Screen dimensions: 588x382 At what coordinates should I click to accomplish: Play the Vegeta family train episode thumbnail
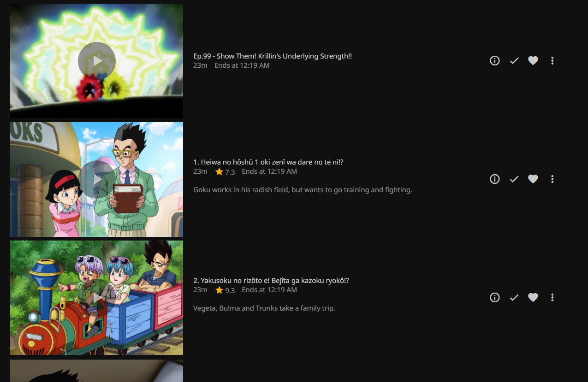point(96,298)
